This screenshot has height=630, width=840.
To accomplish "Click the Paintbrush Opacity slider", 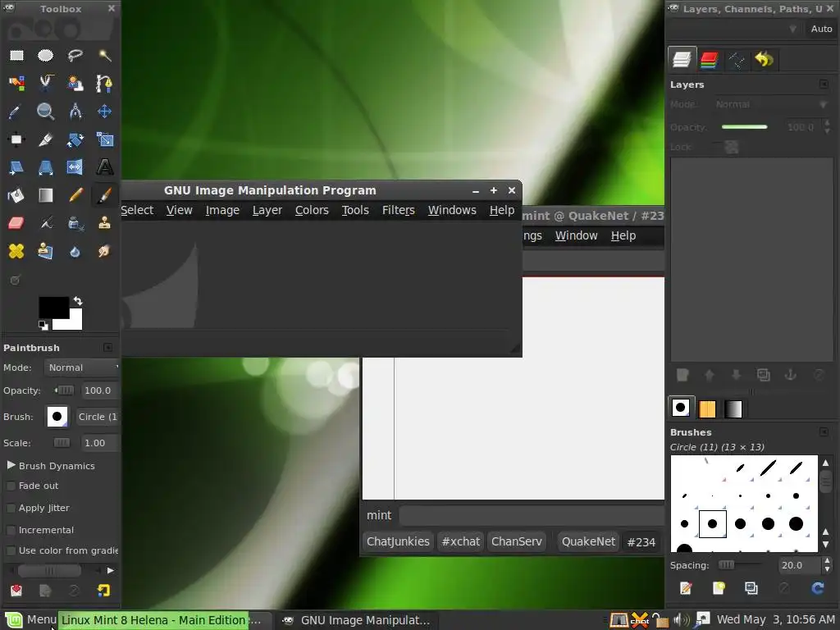I will coord(64,390).
